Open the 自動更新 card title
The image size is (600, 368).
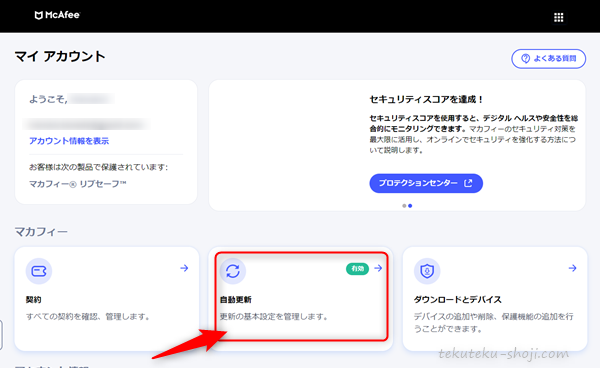point(236,300)
